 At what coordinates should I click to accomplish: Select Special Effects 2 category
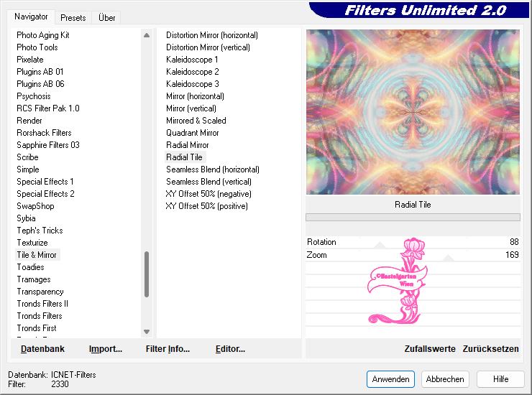point(45,194)
